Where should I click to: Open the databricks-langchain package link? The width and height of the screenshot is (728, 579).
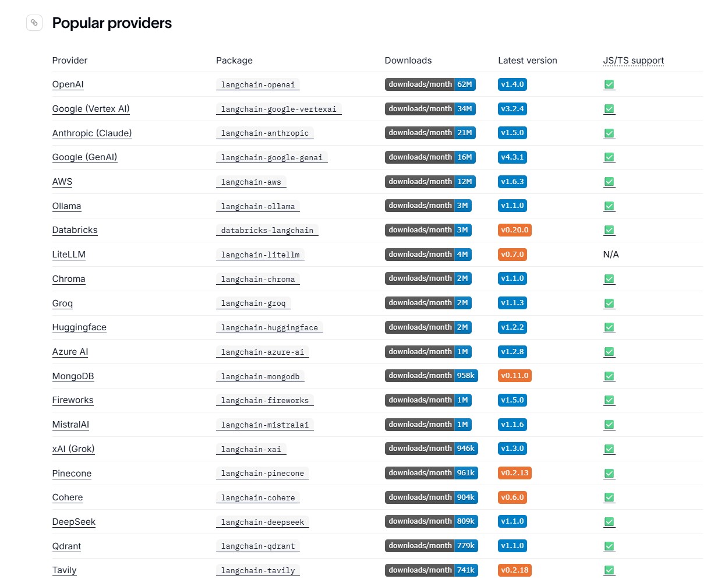(267, 230)
